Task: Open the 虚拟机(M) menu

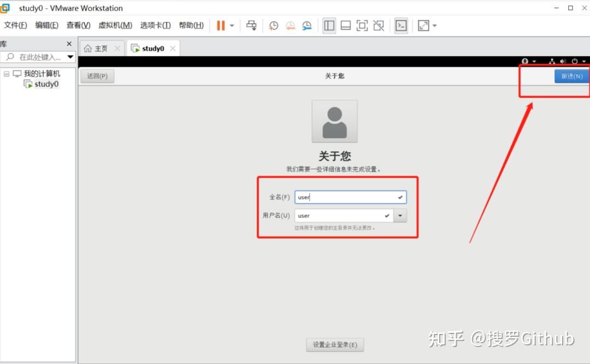Action: click(x=115, y=25)
